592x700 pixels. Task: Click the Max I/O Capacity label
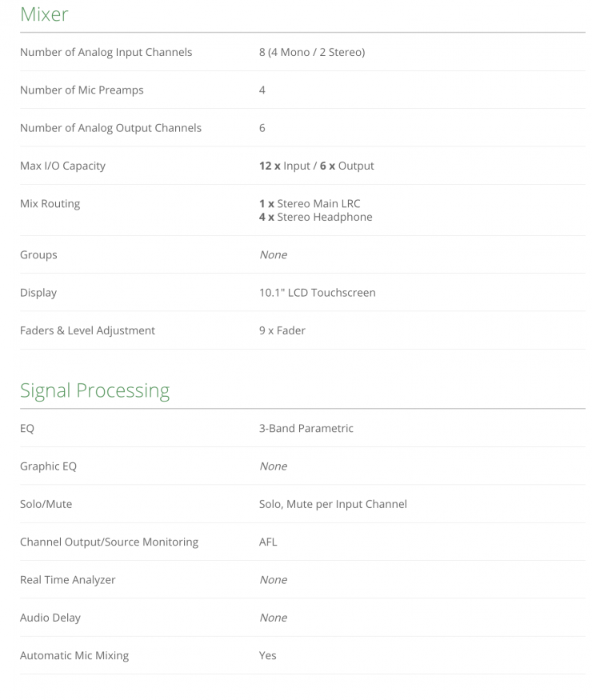pyautogui.click(x=62, y=166)
